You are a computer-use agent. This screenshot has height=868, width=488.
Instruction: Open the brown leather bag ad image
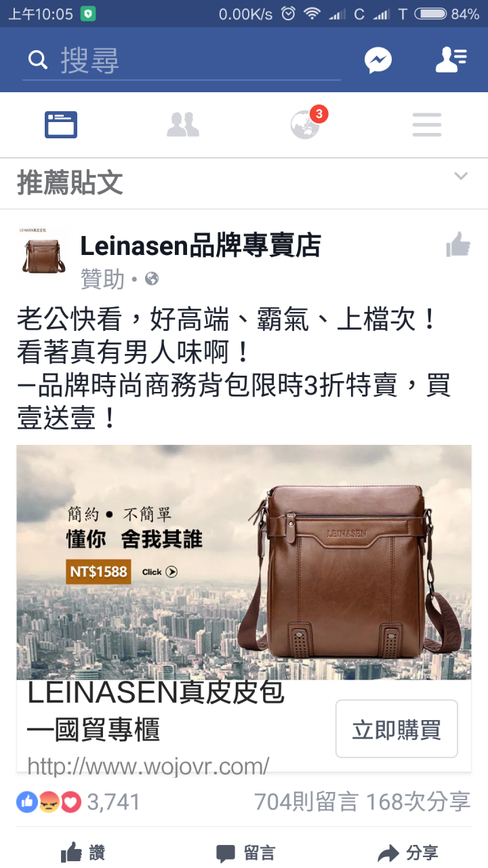(244, 562)
